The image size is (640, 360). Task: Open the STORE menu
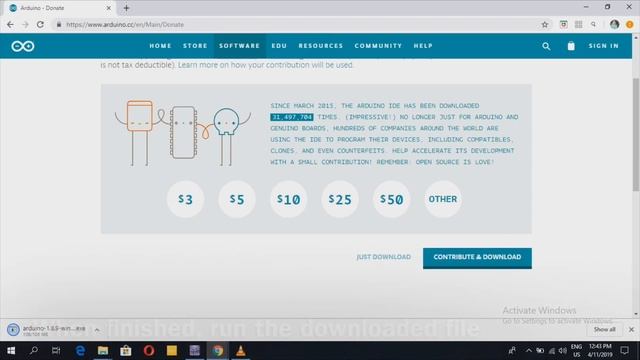(x=195, y=46)
